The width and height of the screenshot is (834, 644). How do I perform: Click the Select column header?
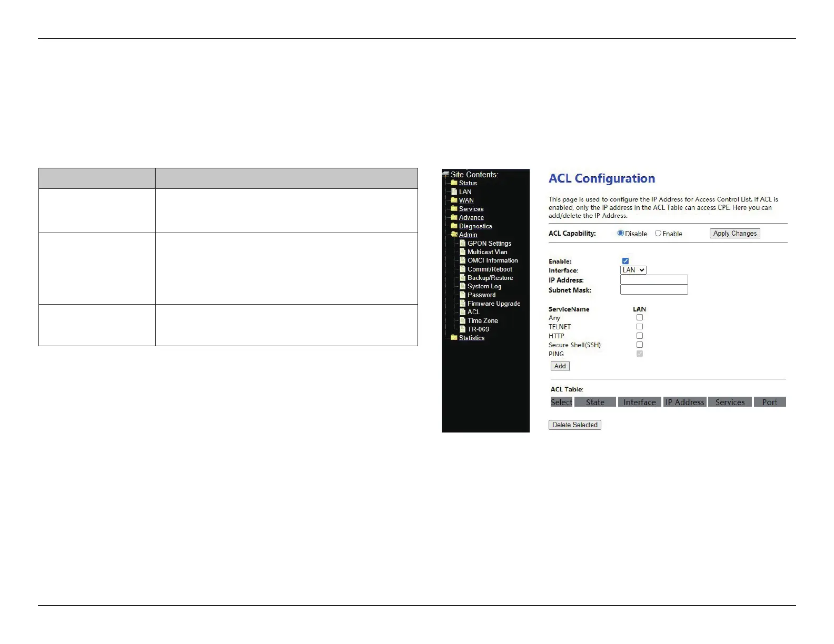[561, 402]
